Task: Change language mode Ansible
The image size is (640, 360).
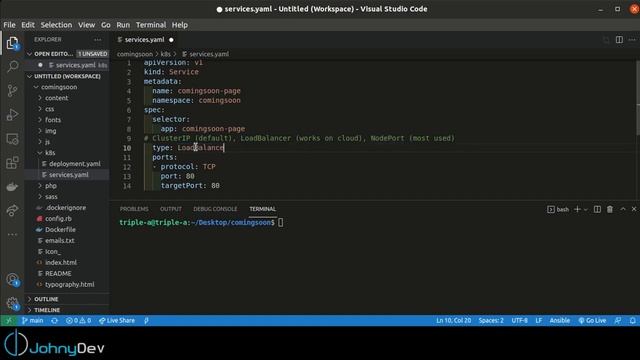Action: [560, 320]
